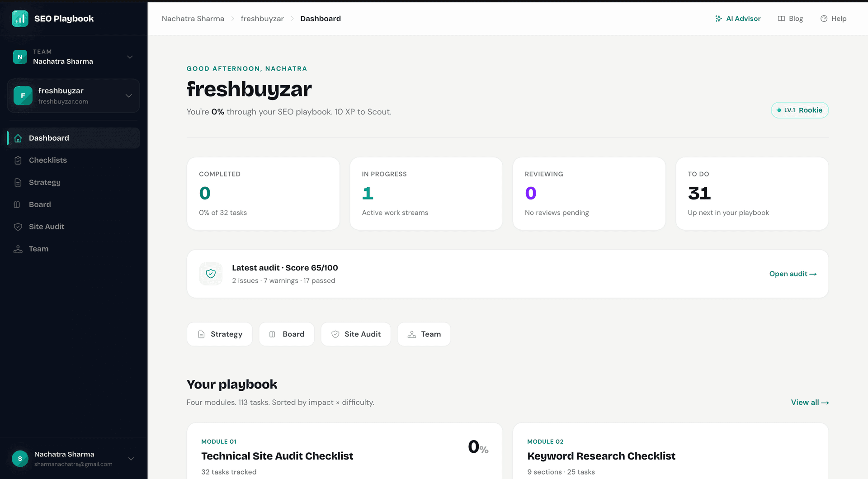The height and width of the screenshot is (479, 868).
Task: Click the Site Audit shield icon in sidebar
Action: pyautogui.click(x=18, y=227)
